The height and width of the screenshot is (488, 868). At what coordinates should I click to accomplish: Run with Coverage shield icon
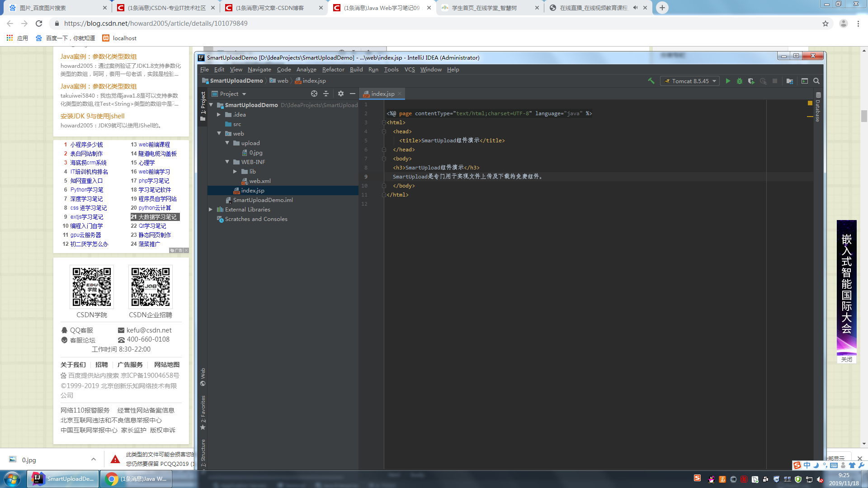(x=751, y=81)
